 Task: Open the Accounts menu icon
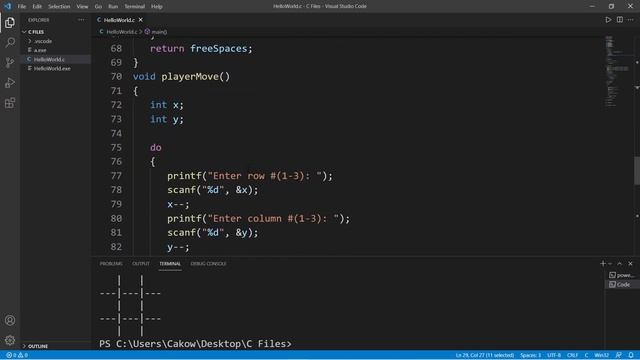10,320
